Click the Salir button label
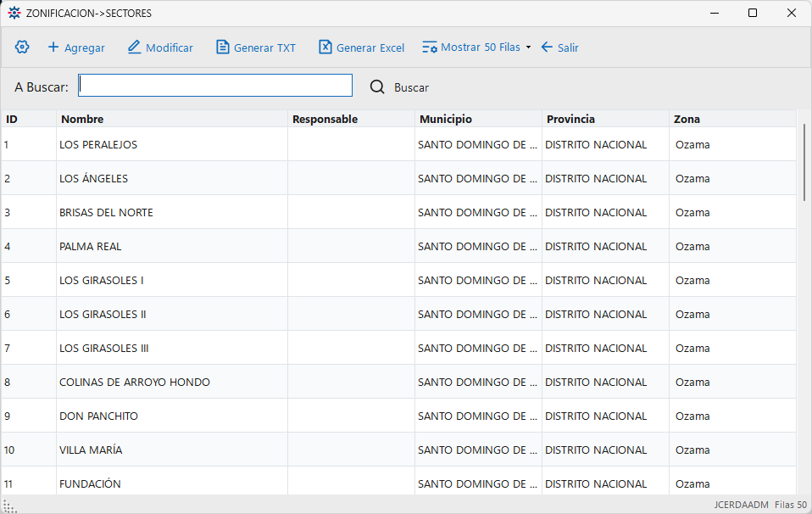The image size is (812, 514). click(568, 48)
